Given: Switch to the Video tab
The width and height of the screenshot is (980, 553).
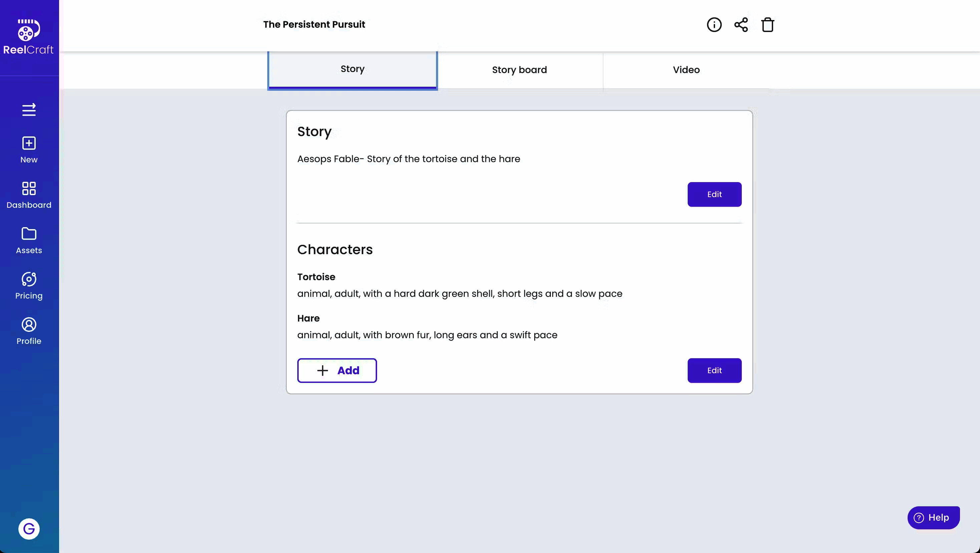Looking at the screenshot, I should point(686,70).
